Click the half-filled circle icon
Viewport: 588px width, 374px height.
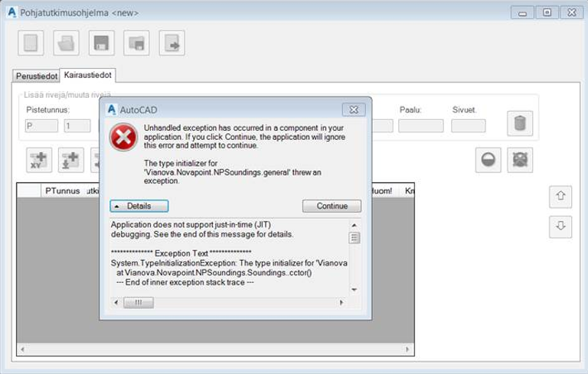488,160
